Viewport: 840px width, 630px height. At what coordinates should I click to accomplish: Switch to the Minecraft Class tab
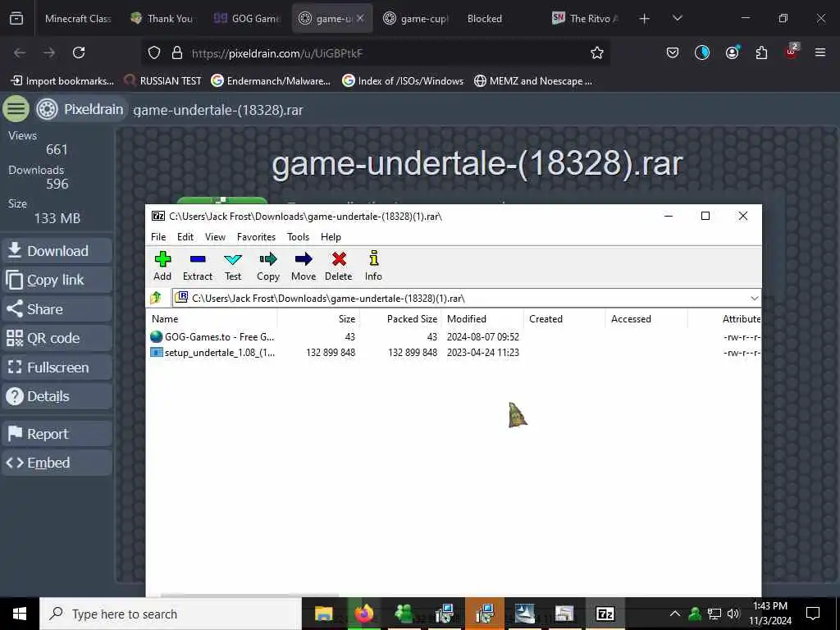pos(78,19)
